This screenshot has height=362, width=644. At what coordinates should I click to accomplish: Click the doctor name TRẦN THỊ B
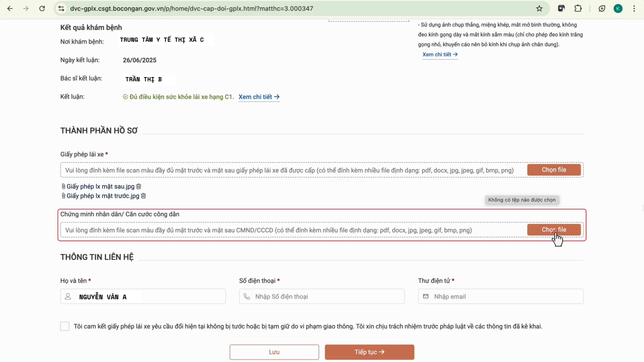(144, 79)
